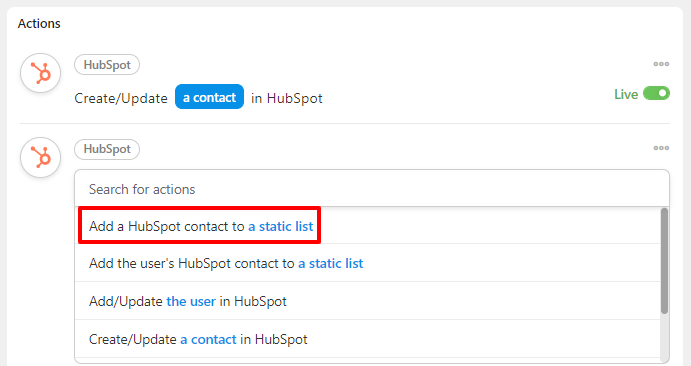This screenshot has height=366, width=691.
Task: Click the blue "a contact" token
Action: point(209,97)
